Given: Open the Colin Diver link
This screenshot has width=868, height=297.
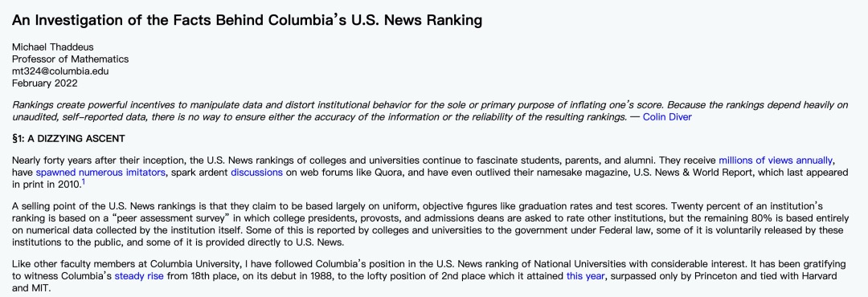Looking at the screenshot, I should [x=668, y=117].
